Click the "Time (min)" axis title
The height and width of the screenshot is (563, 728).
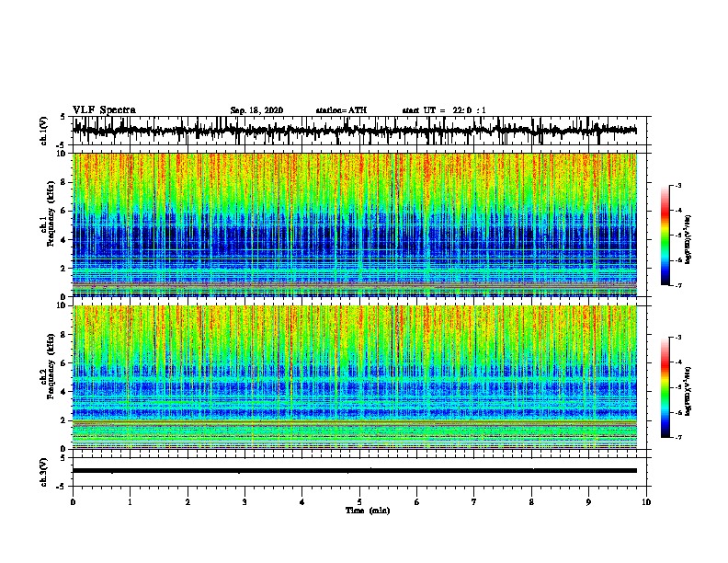[x=368, y=511]
